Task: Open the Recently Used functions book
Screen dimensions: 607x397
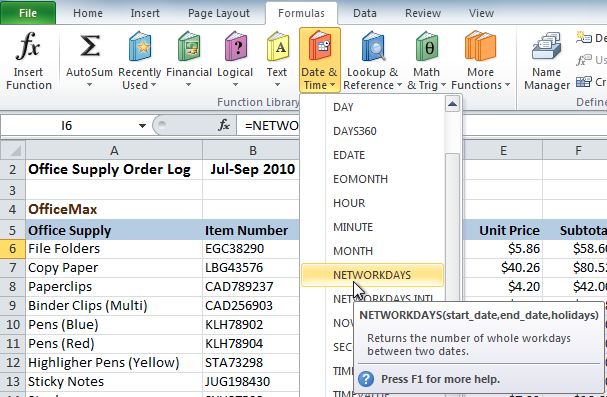Action: (x=139, y=47)
